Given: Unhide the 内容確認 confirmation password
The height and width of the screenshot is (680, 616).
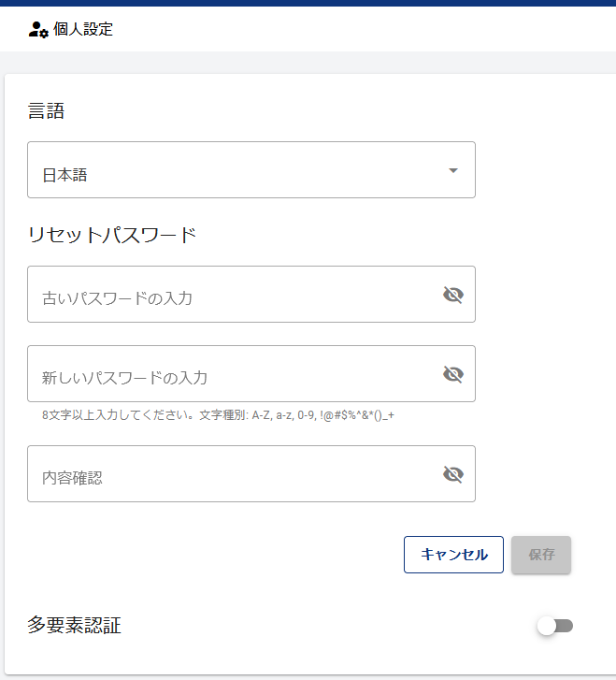Looking at the screenshot, I should point(453,474).
